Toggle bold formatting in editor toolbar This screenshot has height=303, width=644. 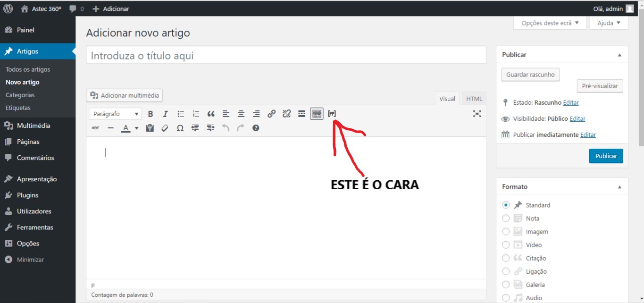[x=151, y=114]
